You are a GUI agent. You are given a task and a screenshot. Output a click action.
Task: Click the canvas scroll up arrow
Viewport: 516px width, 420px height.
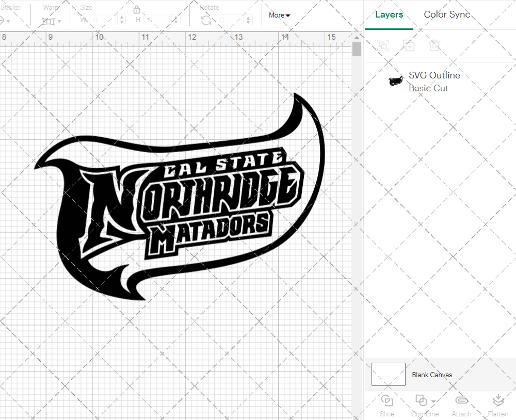click(357, 38)
